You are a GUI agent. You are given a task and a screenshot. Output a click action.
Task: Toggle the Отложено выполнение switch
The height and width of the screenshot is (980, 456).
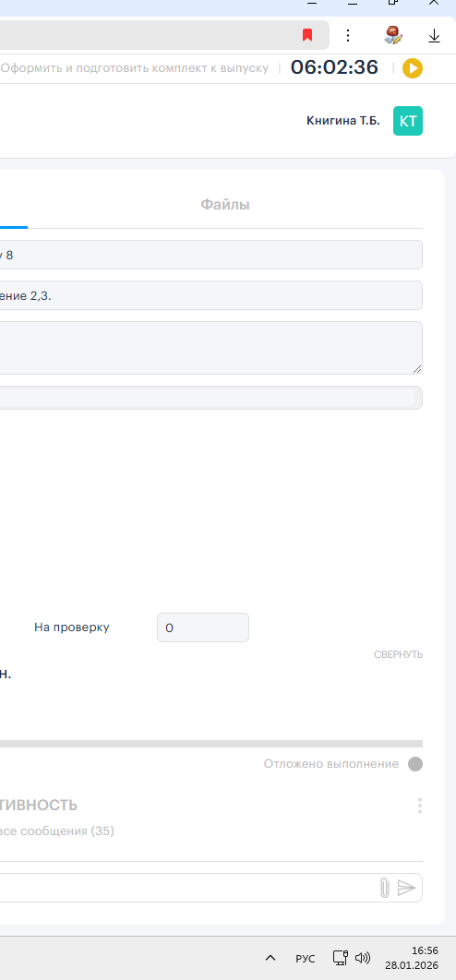tap(414, 764)
